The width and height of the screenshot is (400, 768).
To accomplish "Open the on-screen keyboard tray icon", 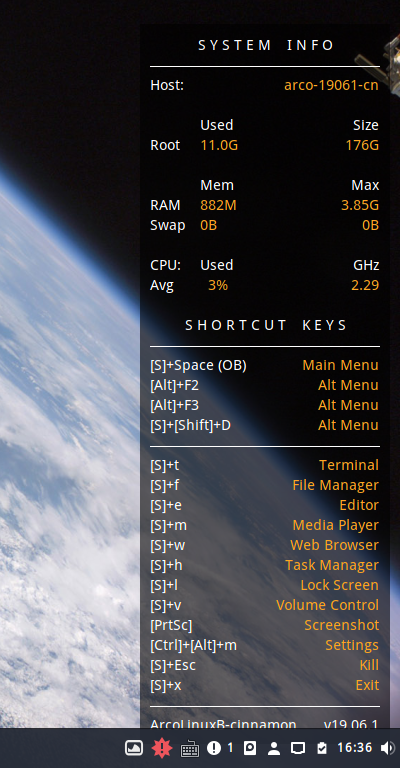I will coord(189,749).
